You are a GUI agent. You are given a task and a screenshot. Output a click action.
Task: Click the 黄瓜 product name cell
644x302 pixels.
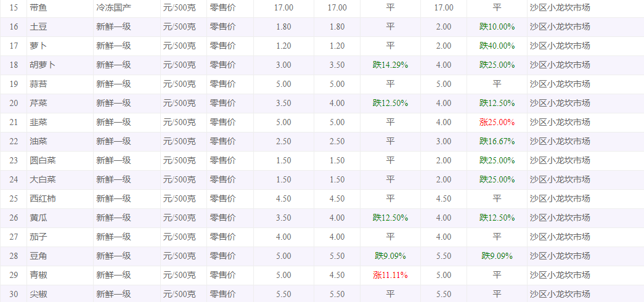click(x=38, y=218)
